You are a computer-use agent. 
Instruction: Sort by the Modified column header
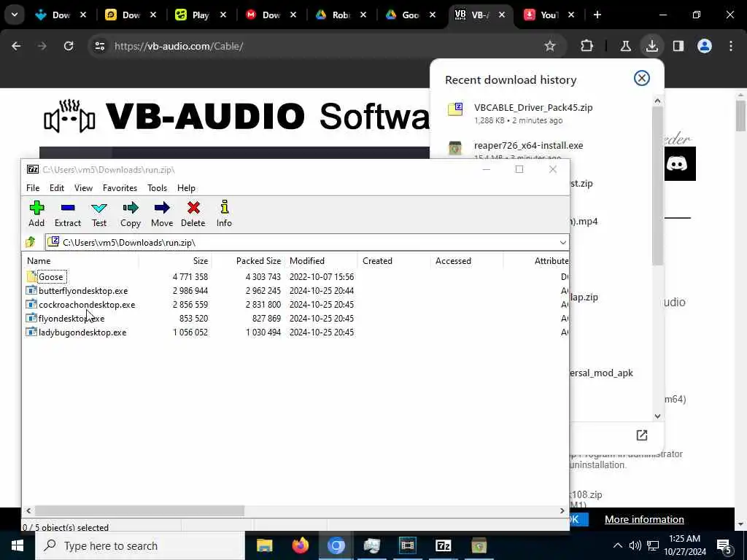click(x=321, y=261)
